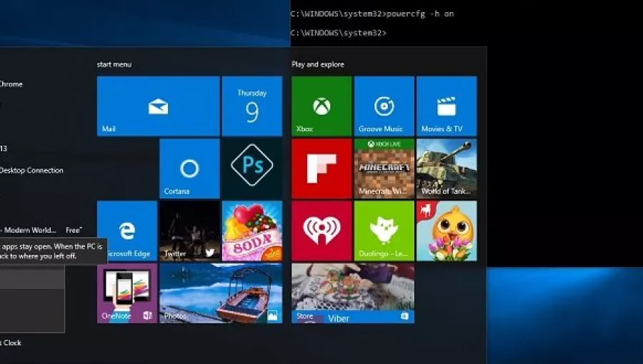Select the 'start menu' group heading

pyautogui.click(x=114, y=64)
